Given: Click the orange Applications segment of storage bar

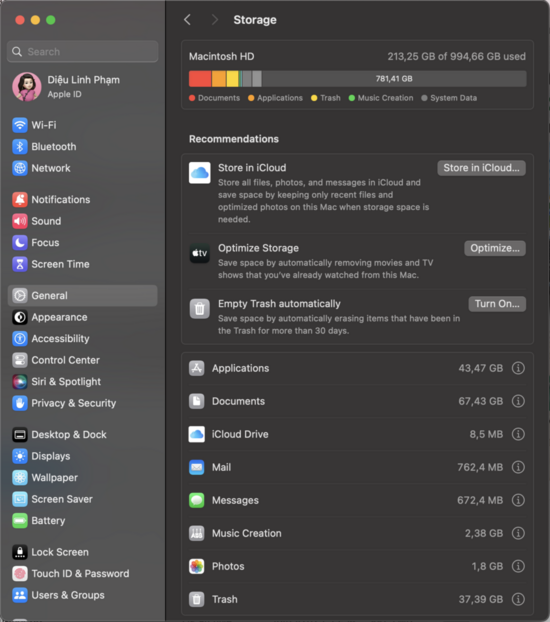Looking at the screenshot, I should click(x=219, y=79).
